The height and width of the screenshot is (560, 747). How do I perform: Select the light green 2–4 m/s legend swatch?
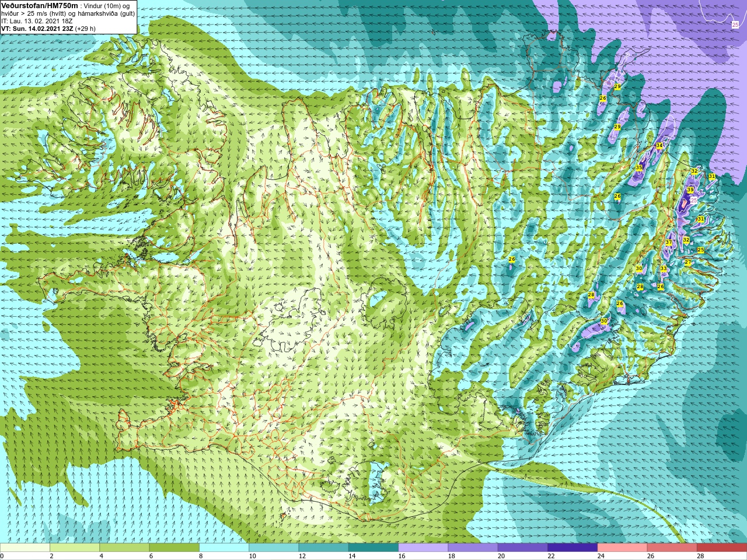pos(75,548)
